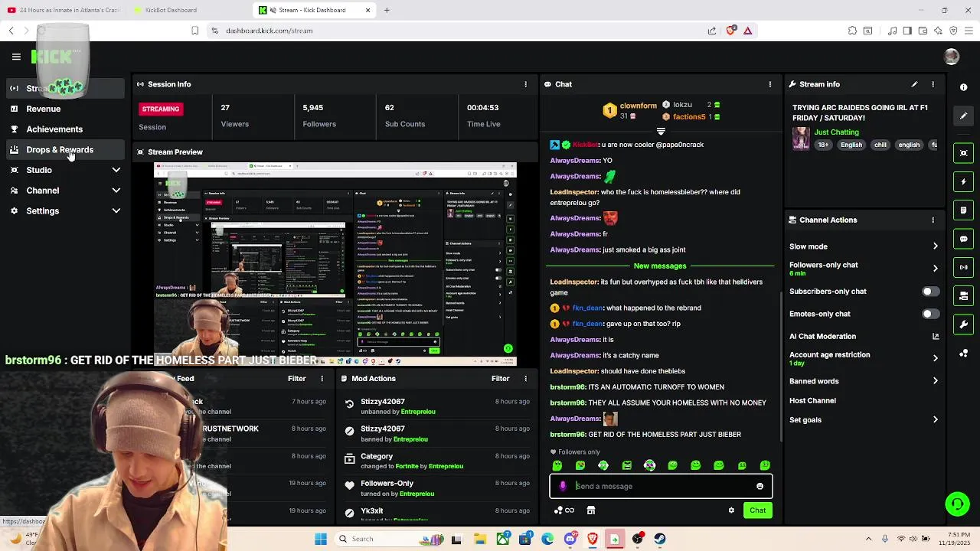Click the green headset support button

(x=957, y=504)
